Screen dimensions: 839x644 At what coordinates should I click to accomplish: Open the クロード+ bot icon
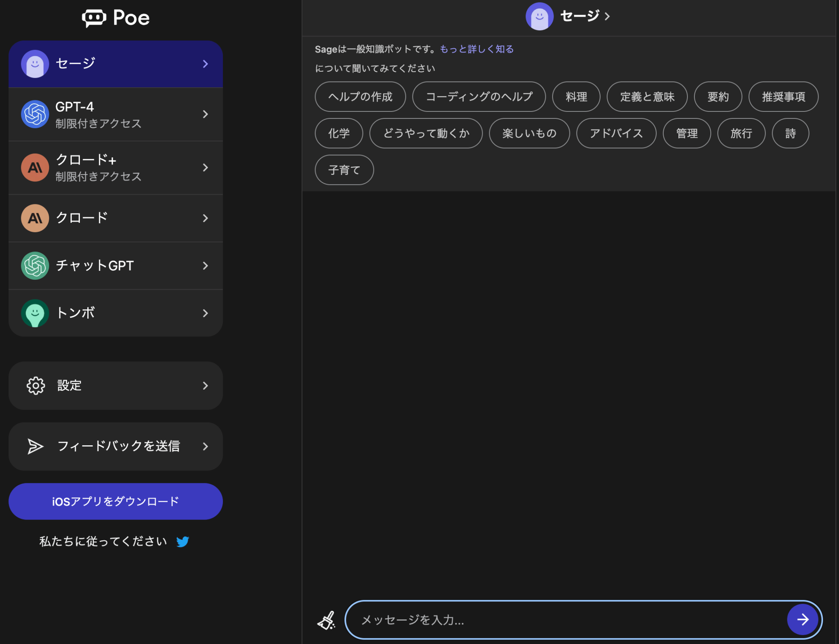tap(35, 167)
